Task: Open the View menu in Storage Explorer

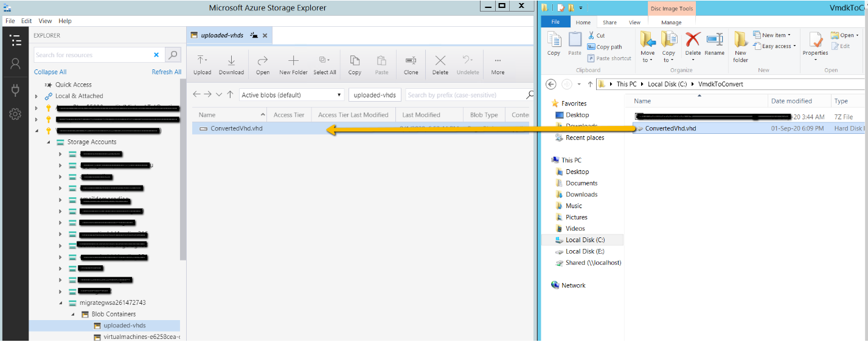Action: pyautogui.click(x=45, y=21)
